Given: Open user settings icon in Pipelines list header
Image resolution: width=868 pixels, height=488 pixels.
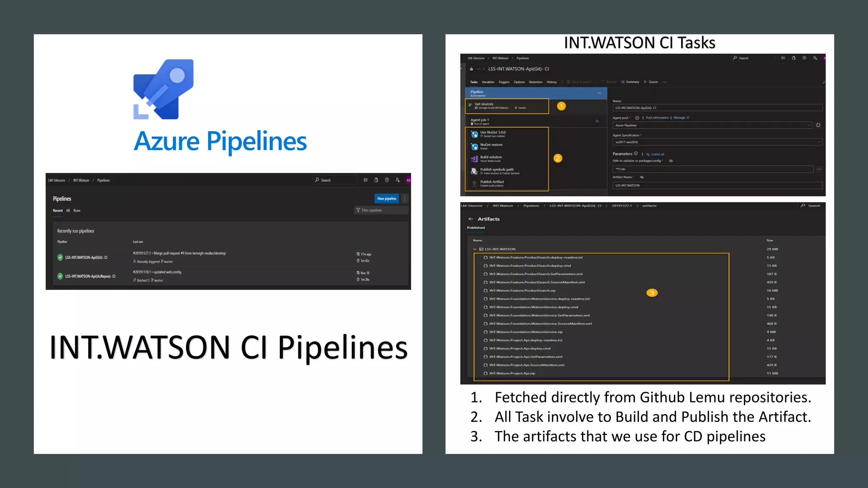Looking at the screenshot, I should pos(398,180).
